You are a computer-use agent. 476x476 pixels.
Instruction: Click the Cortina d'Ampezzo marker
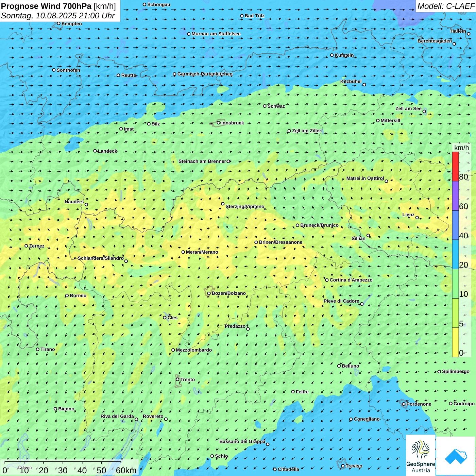pos(327,280)
